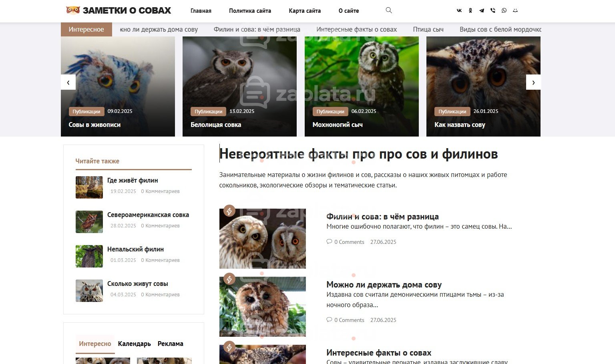Open the smiley-face social icon
This screenshot has width=615, height=364.
point(515,11)
